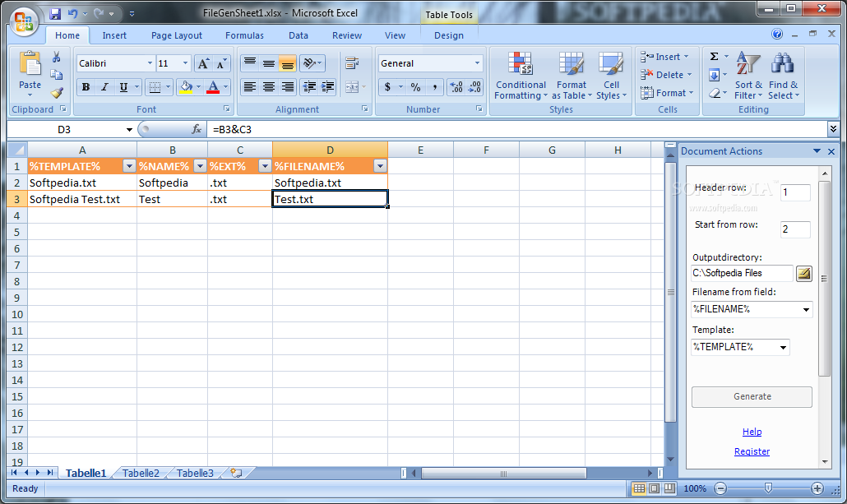
Task: Open the Orientation text rotation button
Action: (x=312, y=64)
